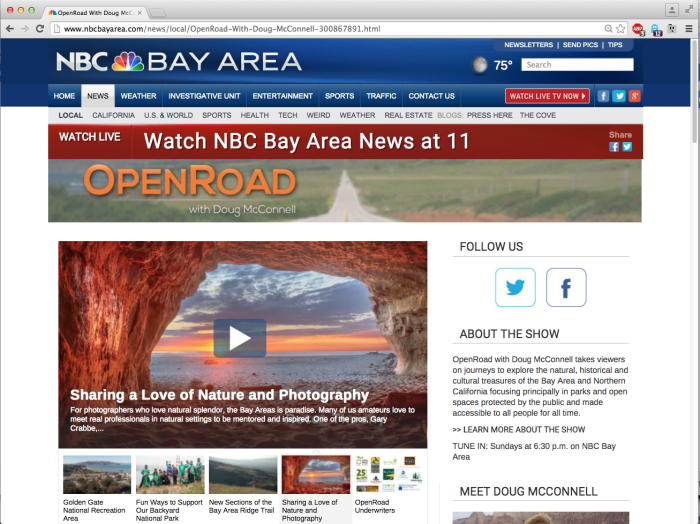Viewport: 700px width, 524px height.
Task: Open the CONTACT US menu item
Action: coord(432,96)
